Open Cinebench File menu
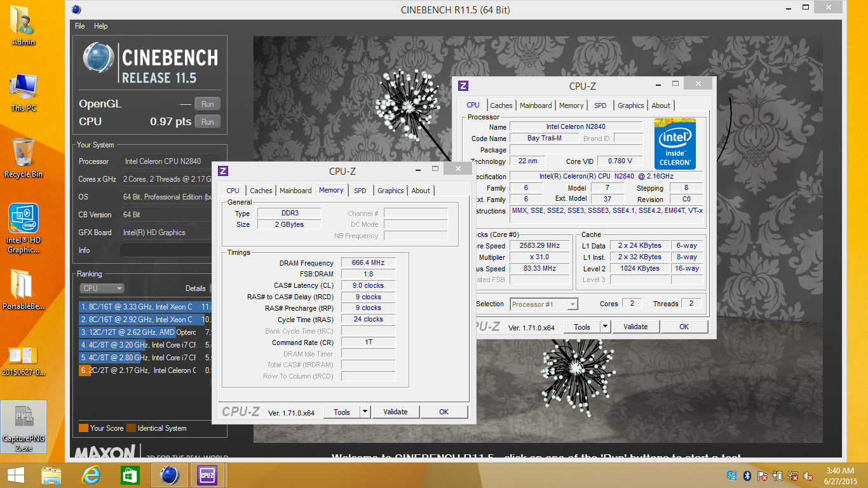The width and height of the screenshot is (868, 488). (80, 26)
